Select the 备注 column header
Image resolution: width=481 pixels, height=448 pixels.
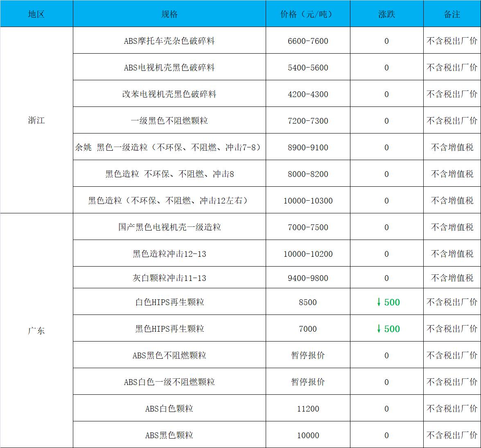point(452,14)
